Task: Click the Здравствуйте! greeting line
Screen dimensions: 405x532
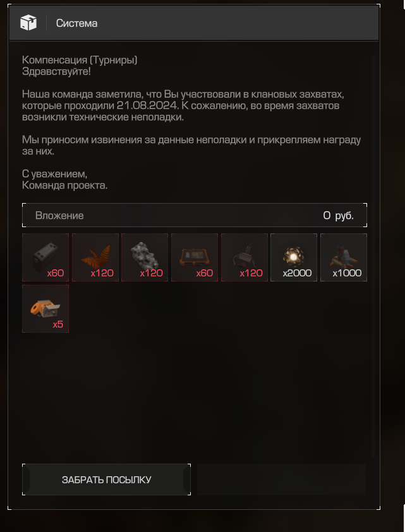Action: pyautogui.click(x=56, y=71)
